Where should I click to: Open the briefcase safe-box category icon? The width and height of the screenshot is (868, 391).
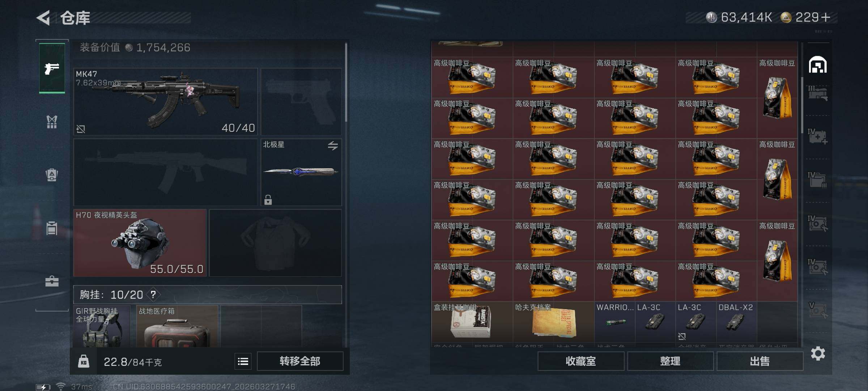(52, 281)
